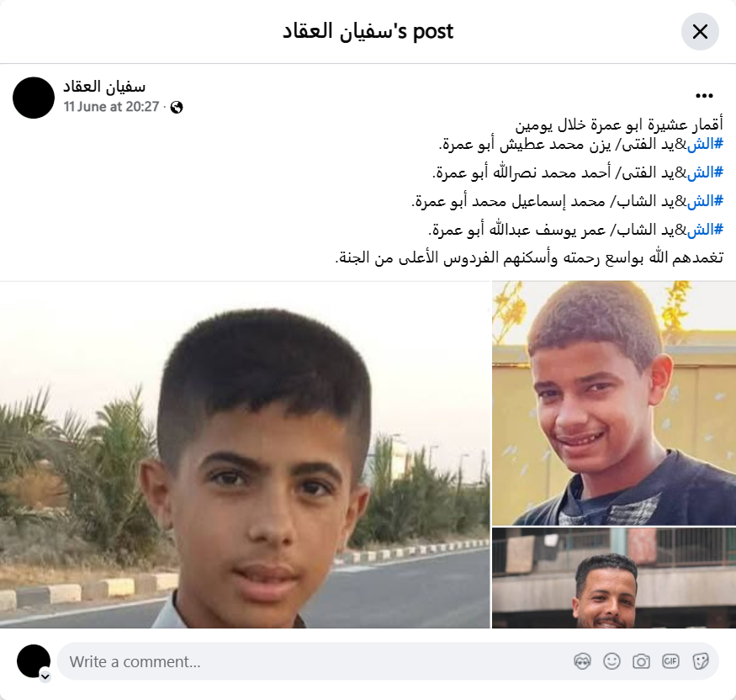736x700 pixels.
Task: Click the third hashtag before محمد إسماعيل
Action: (705, 201)
